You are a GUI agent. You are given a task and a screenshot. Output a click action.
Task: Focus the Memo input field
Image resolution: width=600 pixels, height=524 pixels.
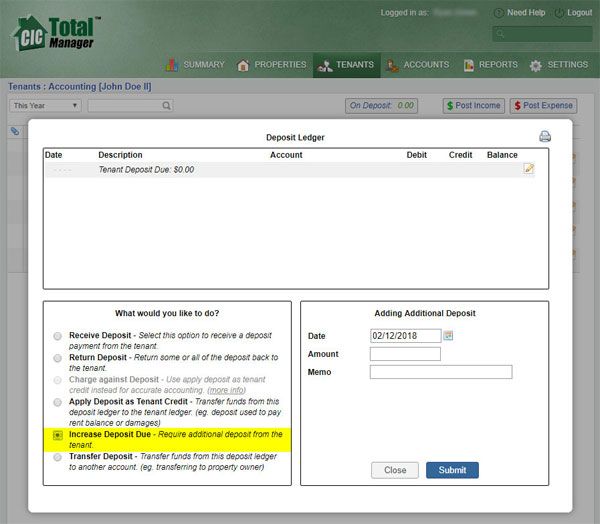click(441, 372)
